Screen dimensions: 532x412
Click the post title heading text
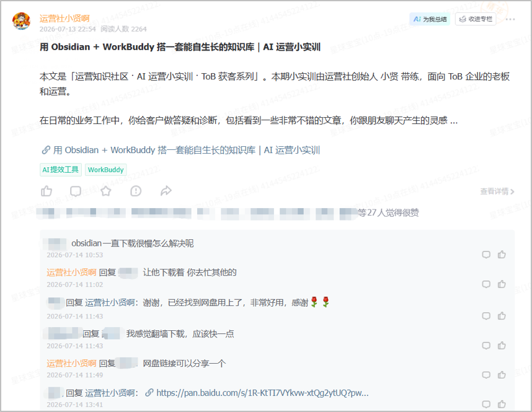[180, 47]
